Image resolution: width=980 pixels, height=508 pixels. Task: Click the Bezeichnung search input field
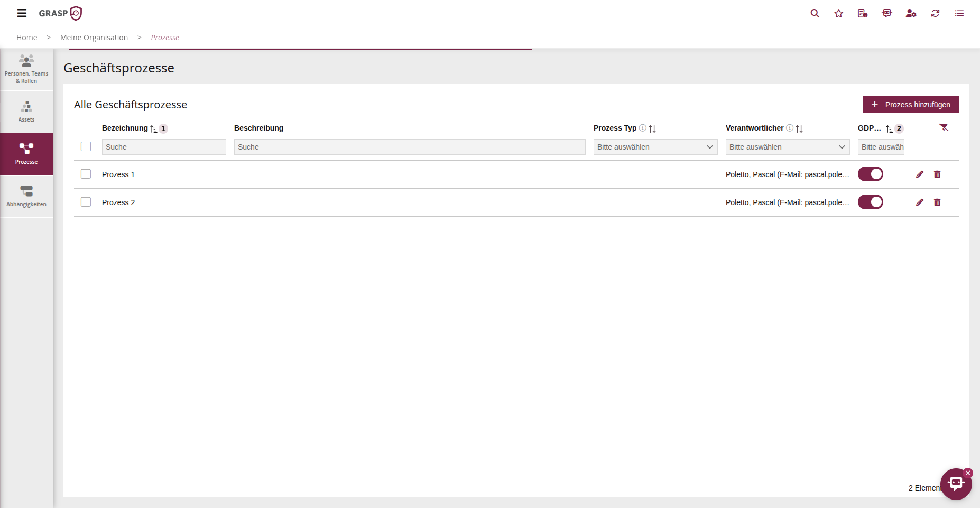click(164, 147)
